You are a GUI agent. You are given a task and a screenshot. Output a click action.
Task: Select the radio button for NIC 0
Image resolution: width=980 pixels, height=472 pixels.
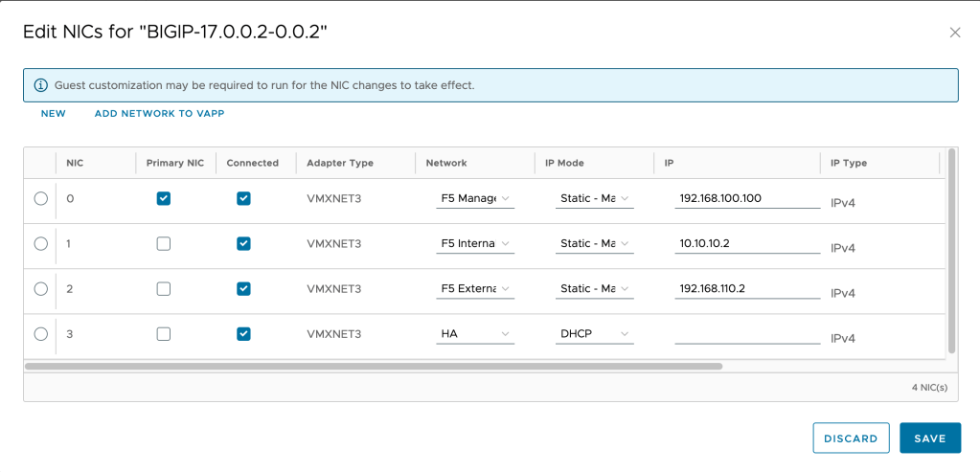click(x=40, y=198)
